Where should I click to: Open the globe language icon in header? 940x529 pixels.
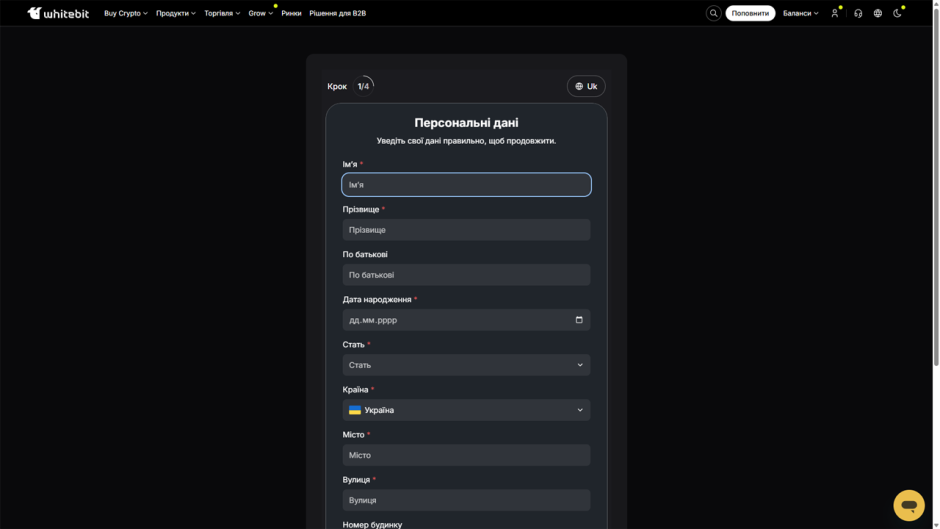tap(878, 13)
